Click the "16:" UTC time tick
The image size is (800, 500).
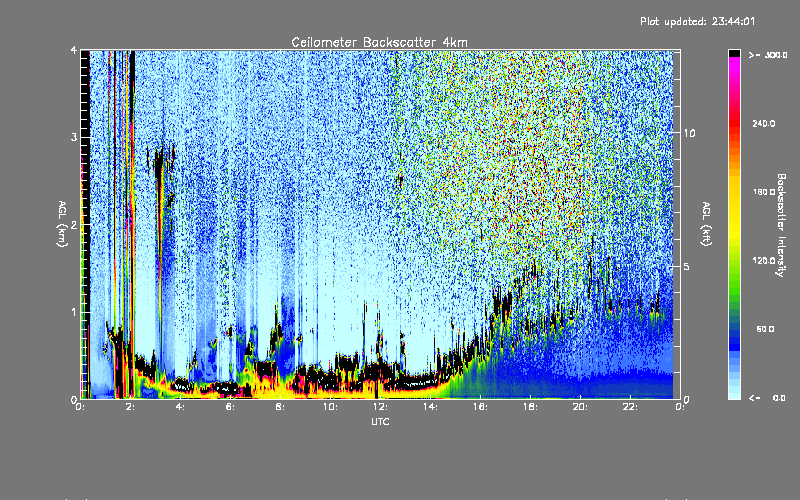(x=481, y=407)
